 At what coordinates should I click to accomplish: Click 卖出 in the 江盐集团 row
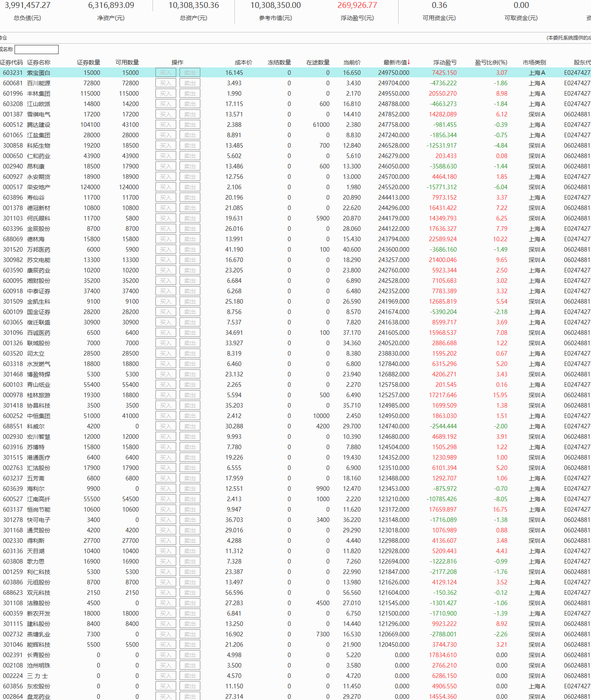tap(190, 135)
